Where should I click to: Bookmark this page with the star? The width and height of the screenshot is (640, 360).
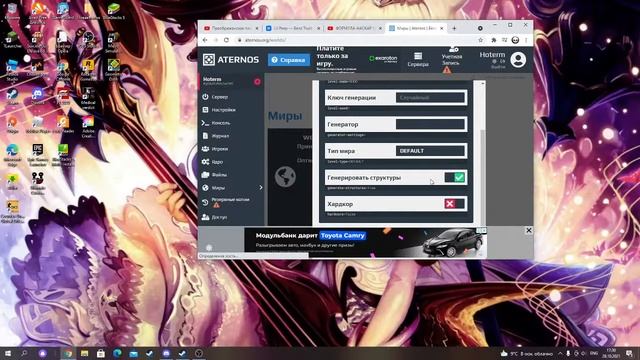[x=480, y=40]
